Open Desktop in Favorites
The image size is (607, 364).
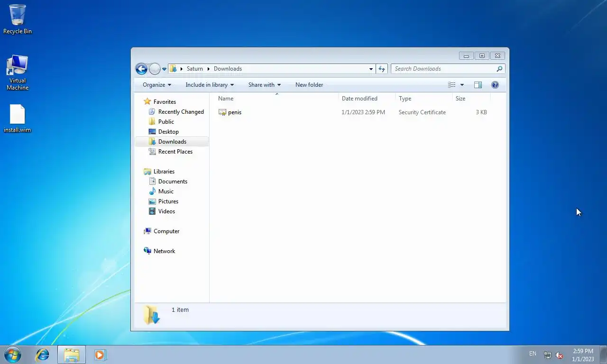click(x=168, y=132)
